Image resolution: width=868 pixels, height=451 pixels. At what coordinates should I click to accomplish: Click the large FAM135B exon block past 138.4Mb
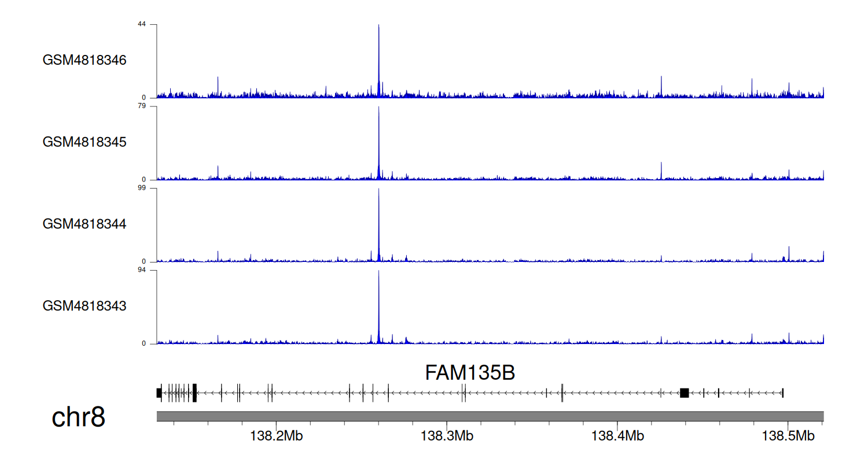pyautogui.click(x=684, y=393)
